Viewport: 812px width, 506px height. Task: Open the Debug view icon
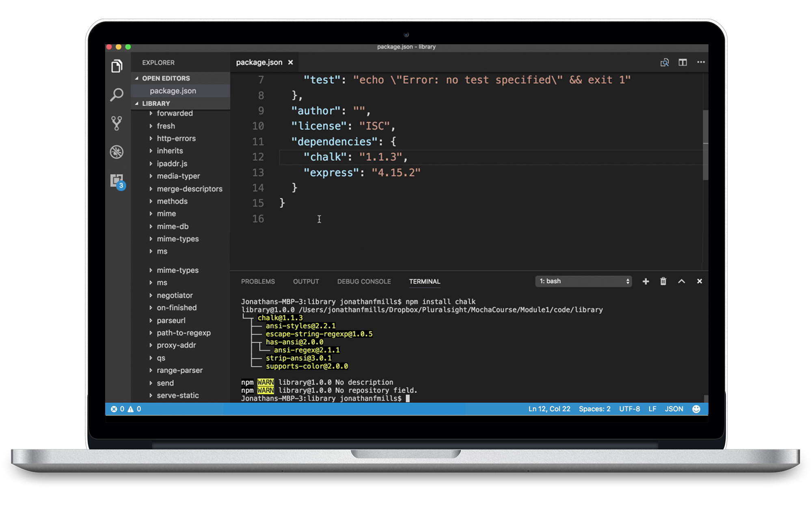tap(117, 152)
